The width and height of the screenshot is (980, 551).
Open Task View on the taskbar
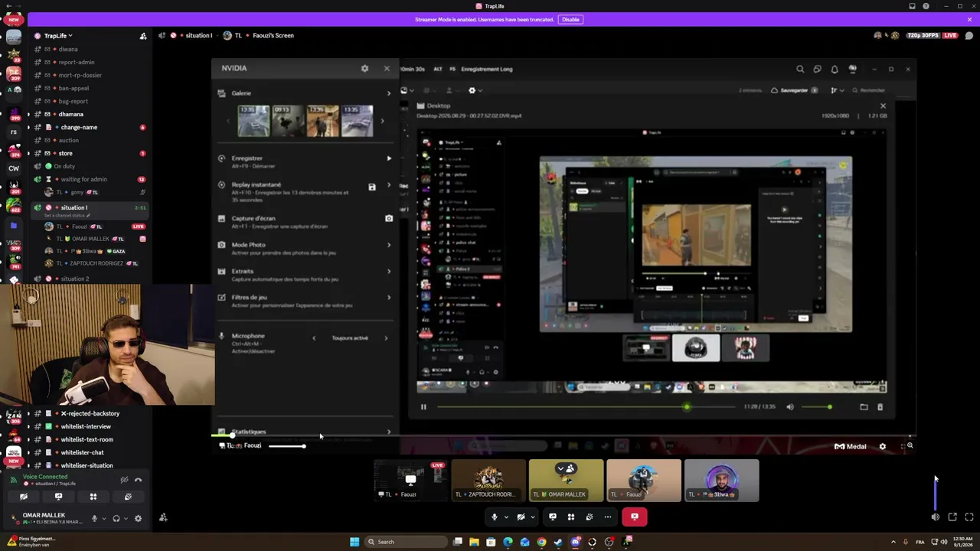click(x=457, y=542)
